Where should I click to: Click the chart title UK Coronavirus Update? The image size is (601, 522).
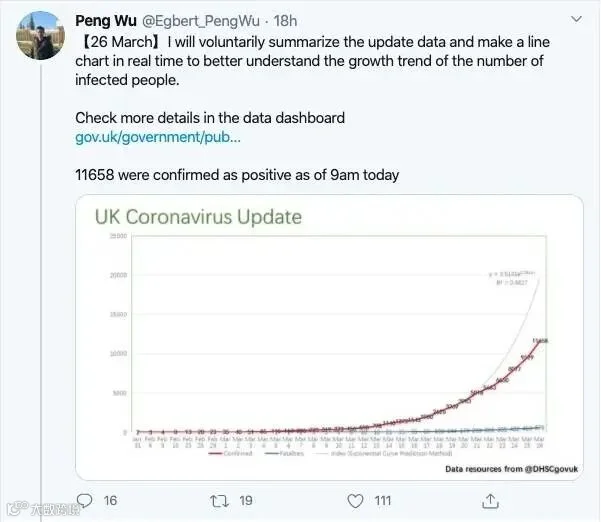click(x=198, y=217)
